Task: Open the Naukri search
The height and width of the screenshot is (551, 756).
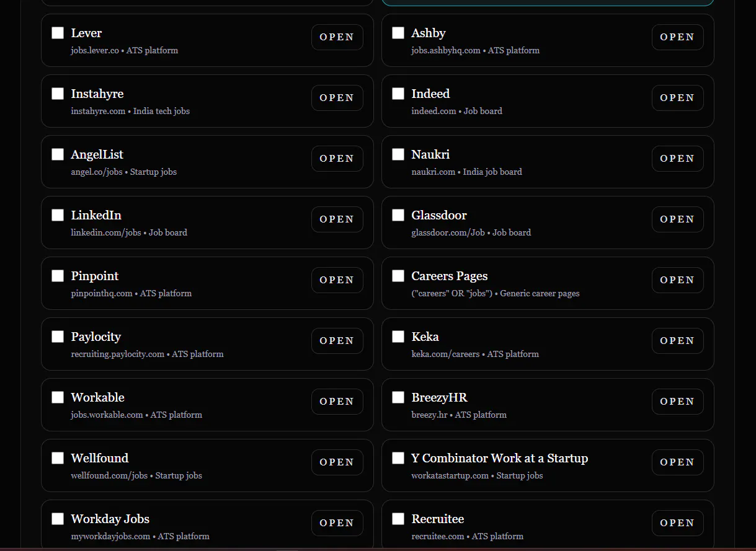Action: pos(678,159)
